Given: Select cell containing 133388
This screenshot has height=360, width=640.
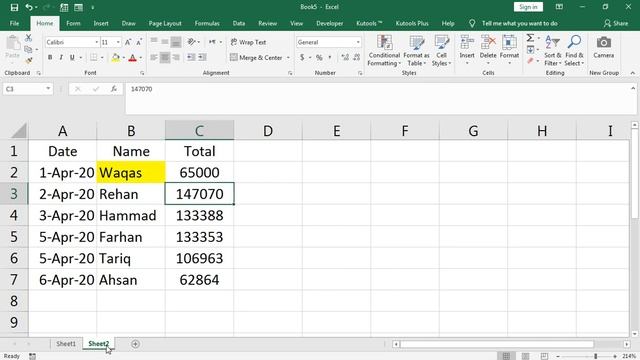Looking at the screenshot, I should coord(200,215).
